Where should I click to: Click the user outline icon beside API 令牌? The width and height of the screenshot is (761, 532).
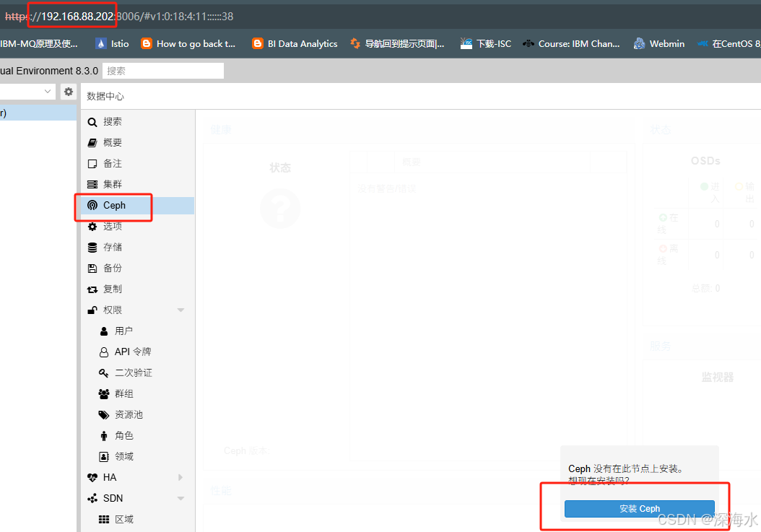pyautogui.click(x=104, y=352)
